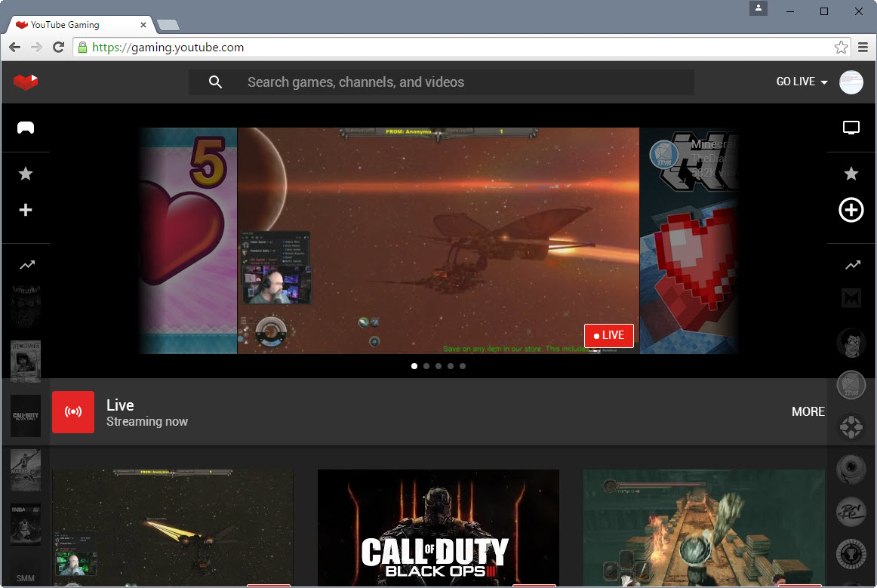Click the address bar URL gaming.youtube.com
Image resolution: width=877 pixels, height=588 pixels.
(x=168, y=48)
